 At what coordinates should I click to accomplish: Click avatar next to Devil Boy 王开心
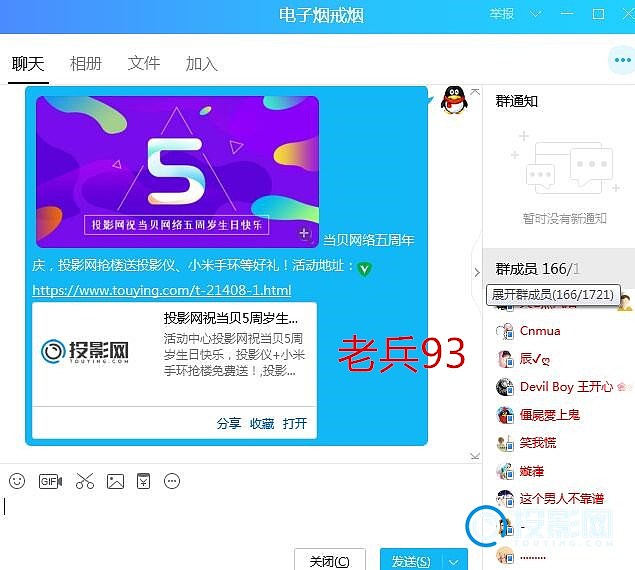tap(505, 387)
